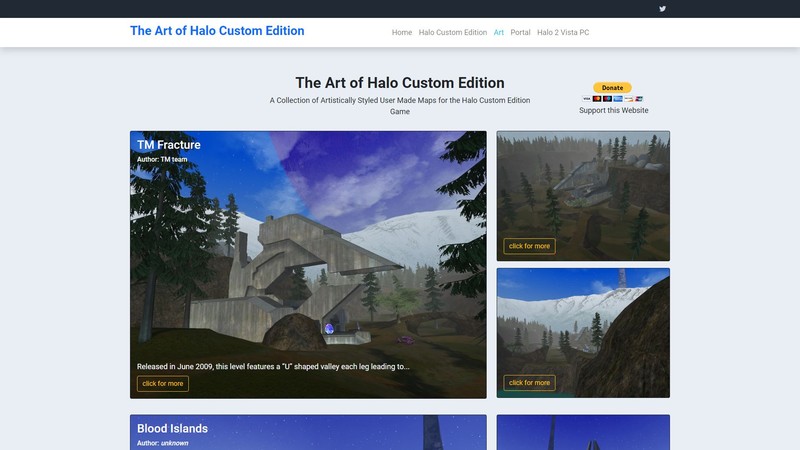
Task: Click 'click for more' on TM Fracture card
Action: 163,383
